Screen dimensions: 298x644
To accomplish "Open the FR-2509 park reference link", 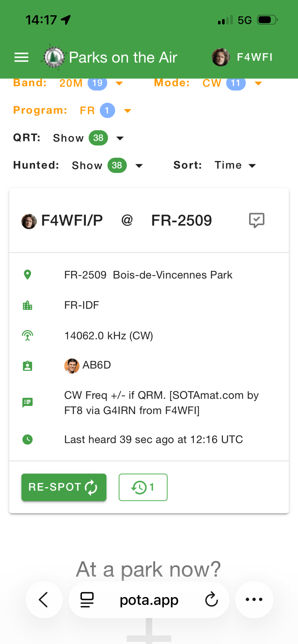I will coord(181,220).
